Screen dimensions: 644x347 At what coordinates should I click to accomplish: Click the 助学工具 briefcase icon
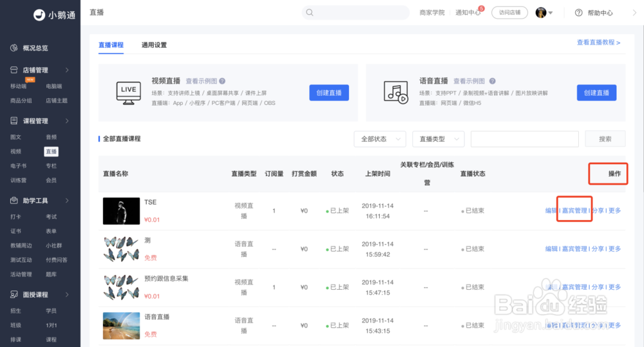[14, 200]
